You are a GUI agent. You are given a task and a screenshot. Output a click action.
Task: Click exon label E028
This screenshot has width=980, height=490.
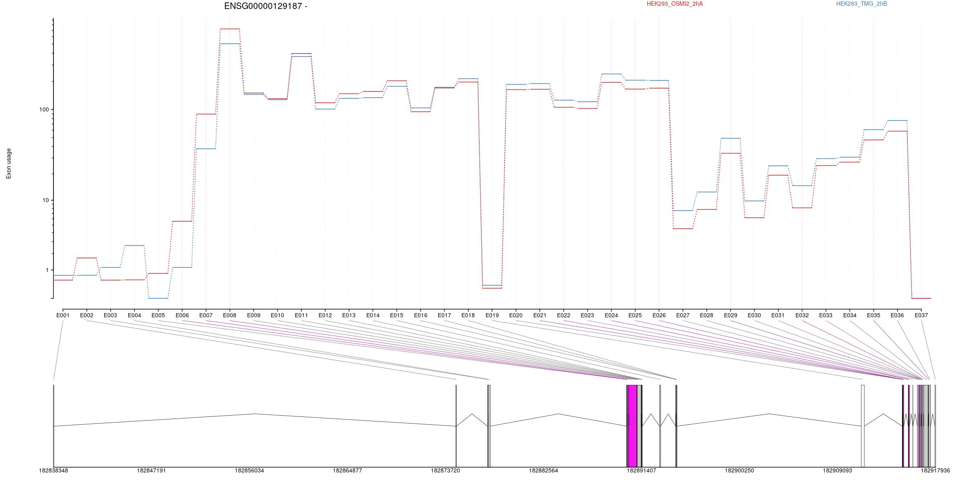pos(706,315)
